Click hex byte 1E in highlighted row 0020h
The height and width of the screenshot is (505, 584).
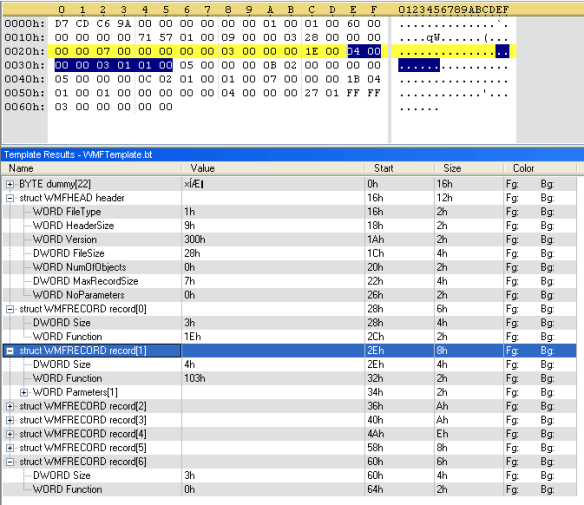pos(311,51)
